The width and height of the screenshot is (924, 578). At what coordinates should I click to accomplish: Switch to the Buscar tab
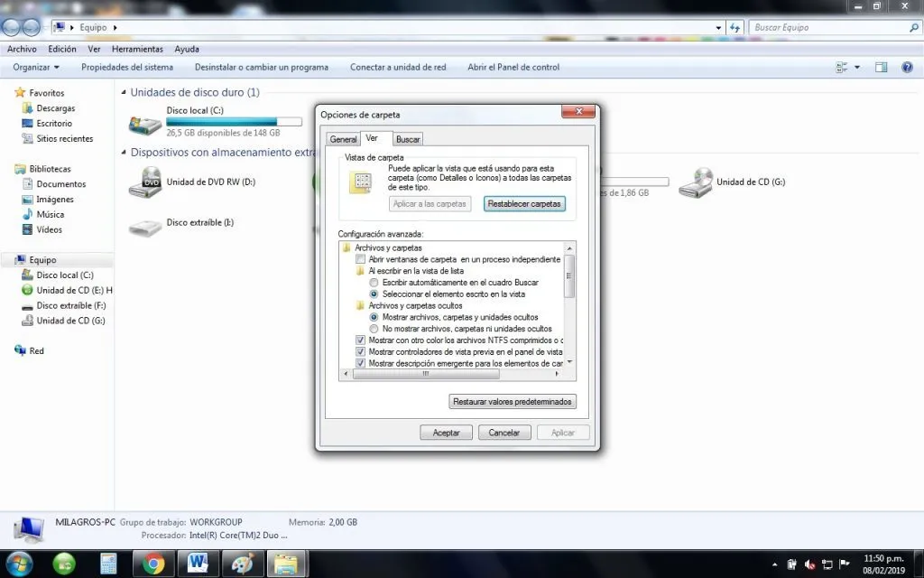[x=408, y=139]
